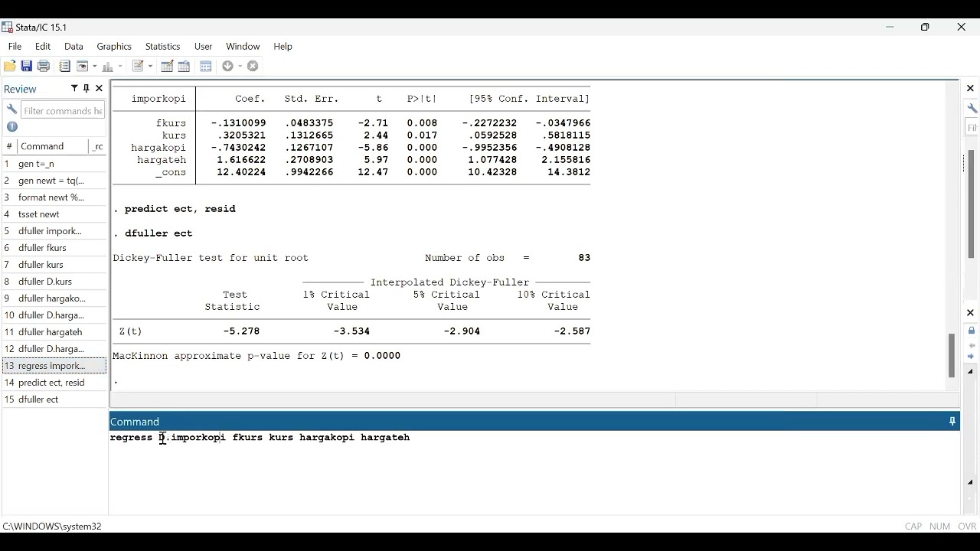Expand the Graph toolbar dropdown arrow
The width and height of the screenshot is (980, 551).
pos(119,67)
